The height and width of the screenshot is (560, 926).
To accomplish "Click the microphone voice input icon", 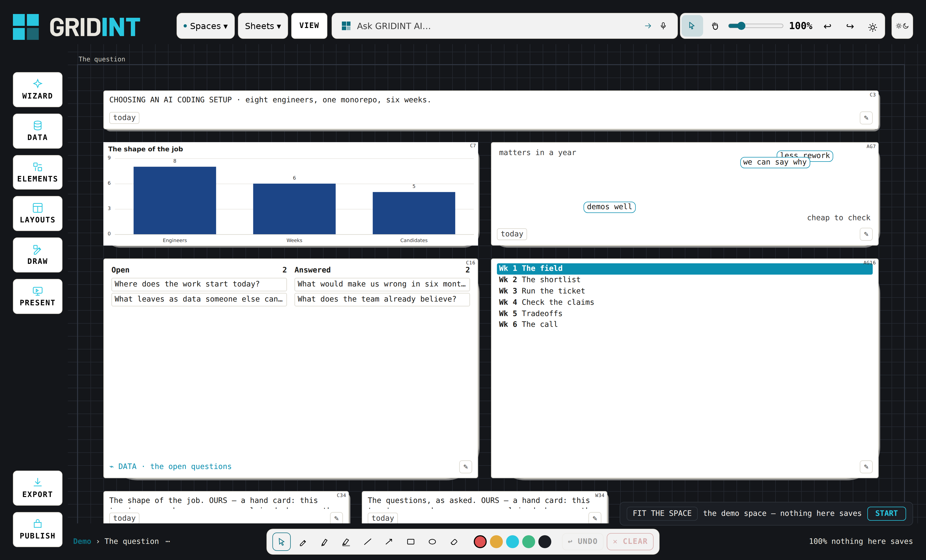I will [663, 26].
